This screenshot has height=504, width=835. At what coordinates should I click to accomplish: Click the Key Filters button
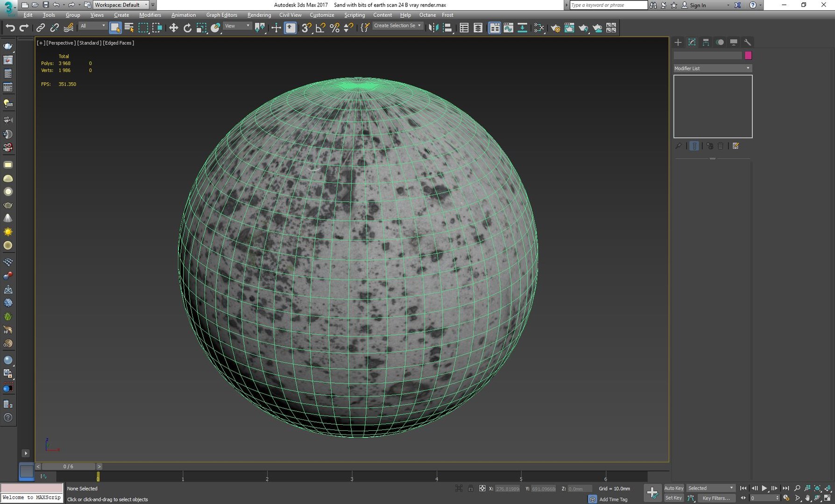[x=716, y=498]
